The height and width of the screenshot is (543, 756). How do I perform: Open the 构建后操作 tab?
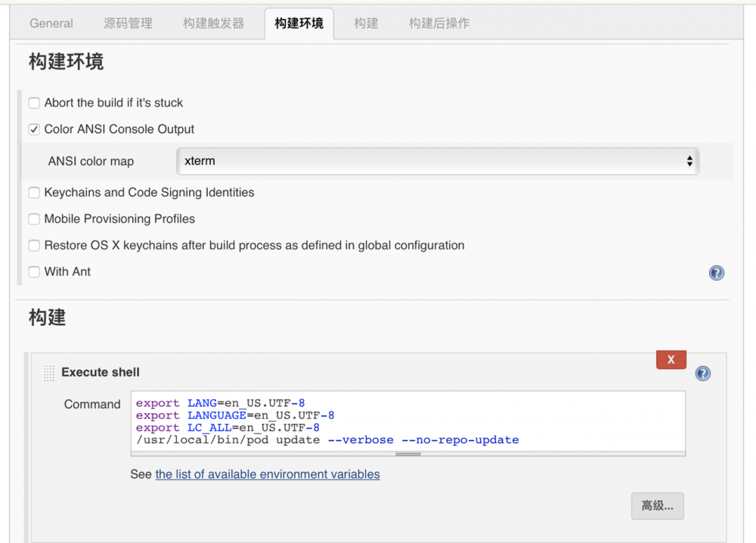438,23
